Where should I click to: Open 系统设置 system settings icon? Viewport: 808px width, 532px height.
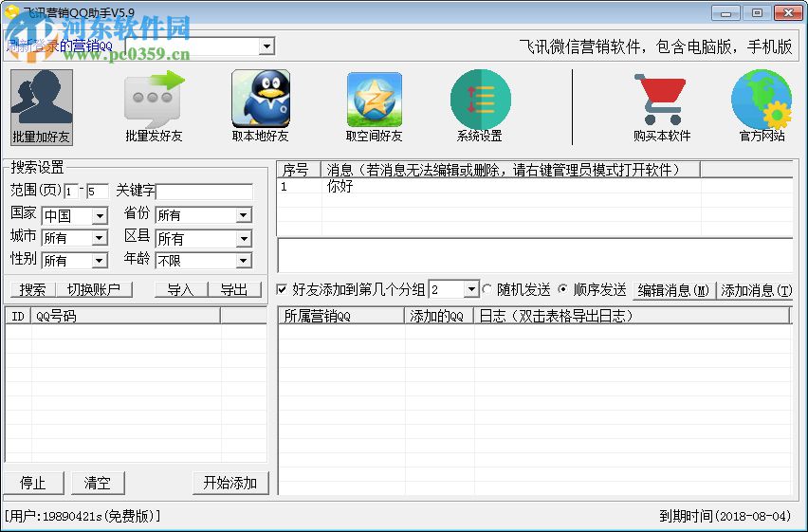coord(480,107)
